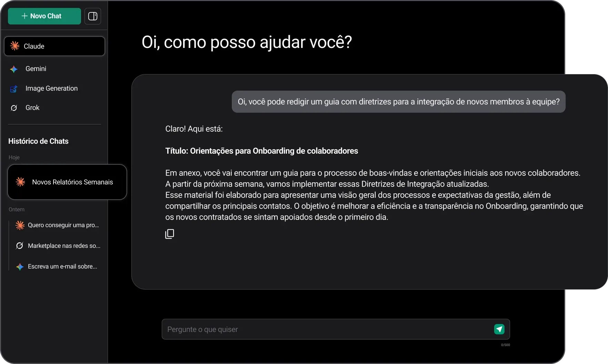Click the green send message button
The width and height of the screenshot is (608, 364).
pyautogui.click(x=499, y=329)
